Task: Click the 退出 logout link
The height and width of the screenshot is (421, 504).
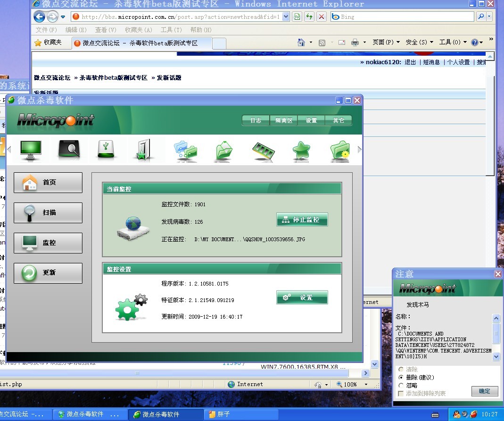Action: tap(410, 62)
